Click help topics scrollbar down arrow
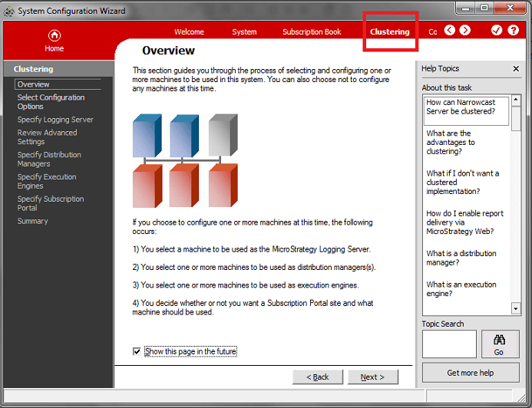Viewport: 532px width, 408px height. (516, 308)
